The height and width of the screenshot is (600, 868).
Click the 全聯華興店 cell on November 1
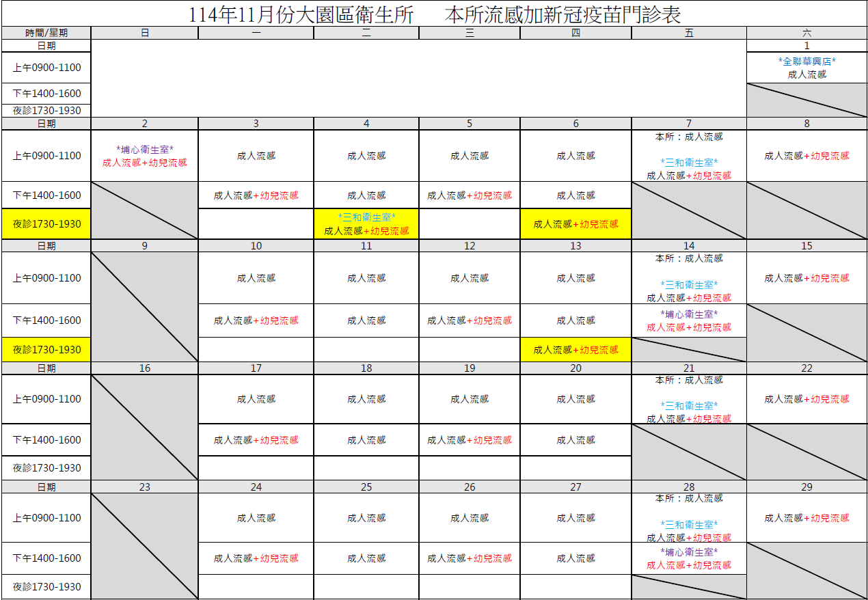(x=806, y=68)
